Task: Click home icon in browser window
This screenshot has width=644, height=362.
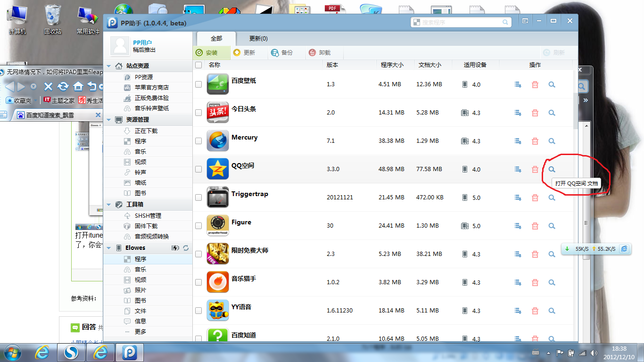Action: click(x=78, y=87)
